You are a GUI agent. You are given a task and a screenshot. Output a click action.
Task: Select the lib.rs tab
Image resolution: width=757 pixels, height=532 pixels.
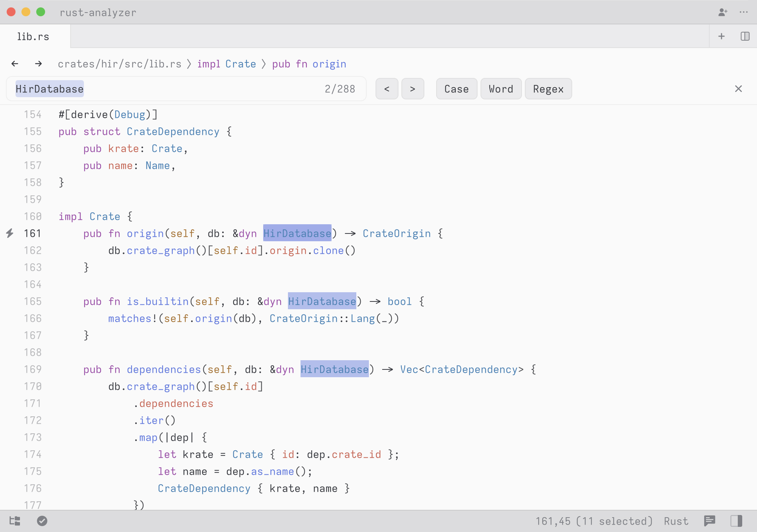[x=33, y=37]
